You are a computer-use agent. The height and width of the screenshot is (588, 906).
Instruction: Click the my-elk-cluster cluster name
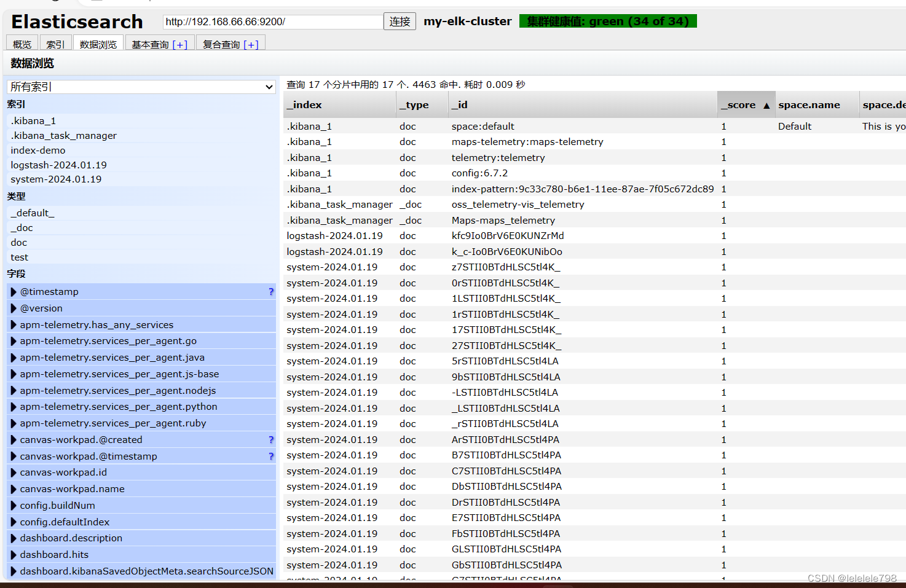(x=468, y=22)
